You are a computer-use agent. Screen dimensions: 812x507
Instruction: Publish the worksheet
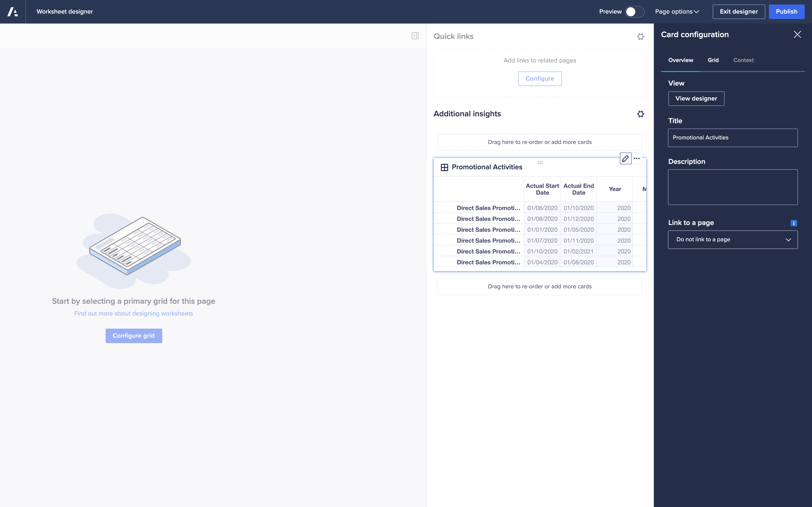tap(786, 11)
